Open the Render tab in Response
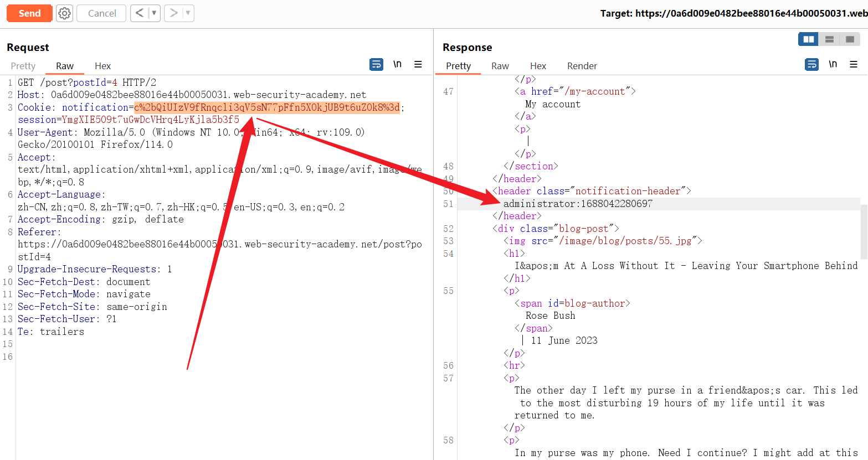This screenshot has height=460, width=868. tap(582, 66)
